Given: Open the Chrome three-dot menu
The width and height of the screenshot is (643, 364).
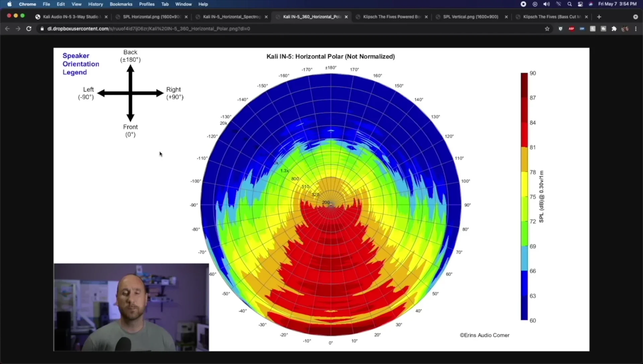Looking at the screenshot, I should pyautogui.click(x=636, y=29).
